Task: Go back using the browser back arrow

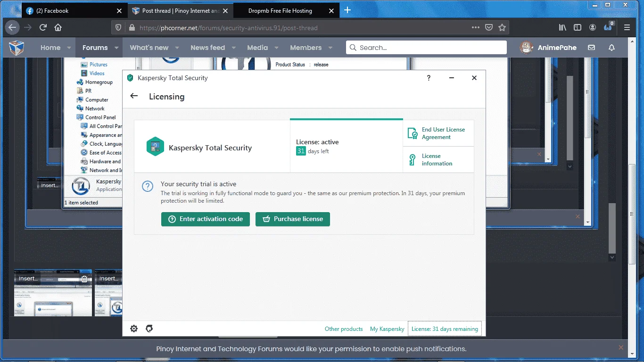Action: (x=12, y=27)
